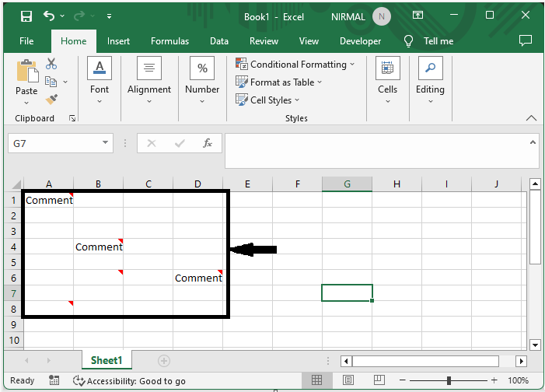The height and width of the screenshot is (392, 545).
Task: Open the Cells group dropdown
Action: click(x=387, y=81)
